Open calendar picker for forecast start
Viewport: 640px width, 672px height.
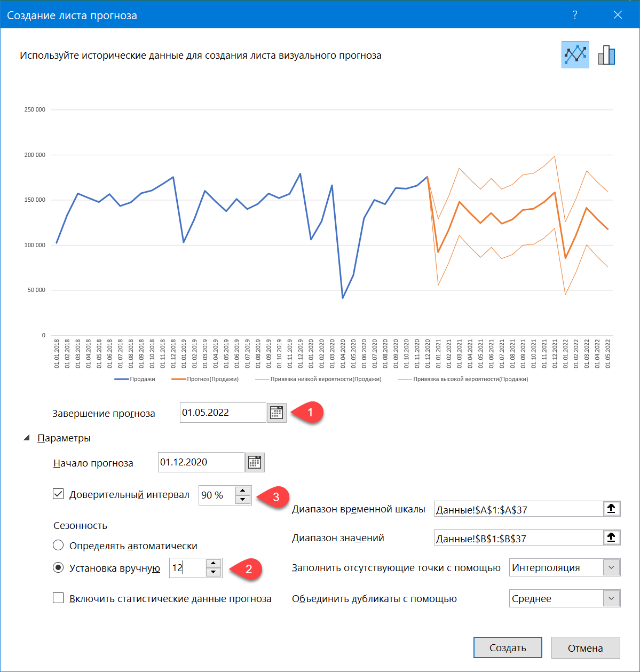[255, 462]
